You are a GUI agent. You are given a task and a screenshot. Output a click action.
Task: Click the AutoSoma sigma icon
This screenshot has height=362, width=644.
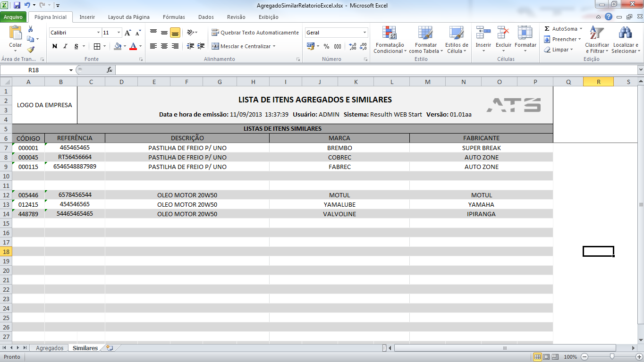coord(547,29)
